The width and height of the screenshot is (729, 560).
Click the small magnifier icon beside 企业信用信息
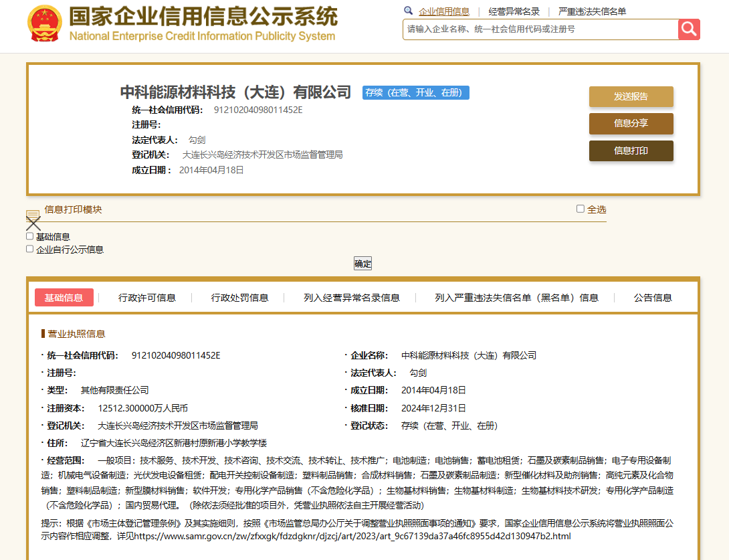point(408,11)
